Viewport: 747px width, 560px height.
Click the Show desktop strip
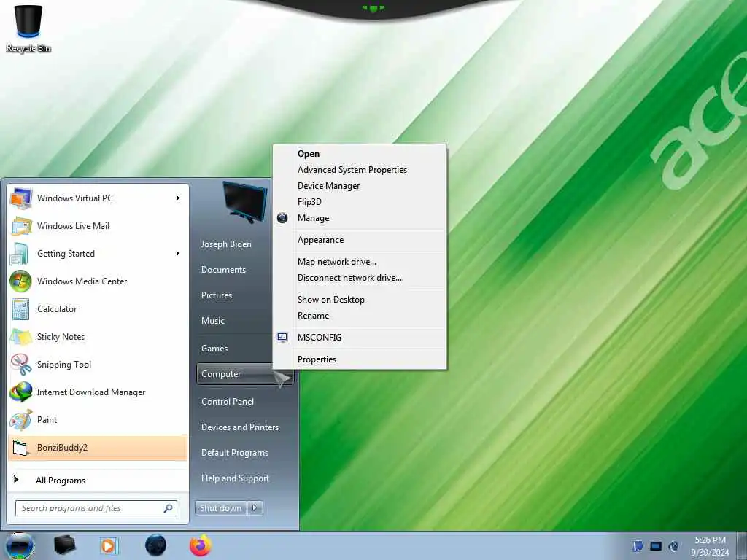tap(742, 545)
